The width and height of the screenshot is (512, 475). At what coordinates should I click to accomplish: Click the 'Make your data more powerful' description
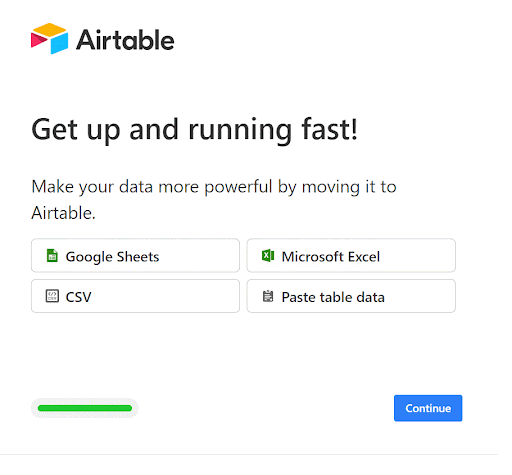pos(214,200)
